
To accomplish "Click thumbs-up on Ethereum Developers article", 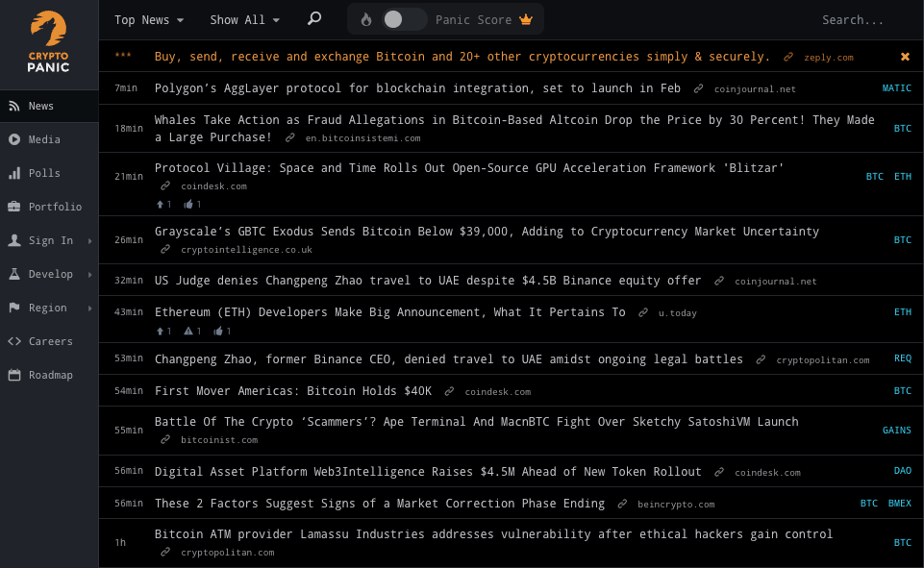I will pyautogui.click(x=218, y=332).
